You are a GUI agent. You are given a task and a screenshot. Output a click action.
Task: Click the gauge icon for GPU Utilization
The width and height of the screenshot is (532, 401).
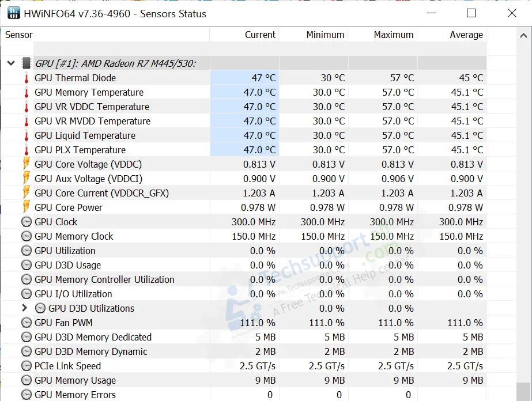[x=26, y=251]
